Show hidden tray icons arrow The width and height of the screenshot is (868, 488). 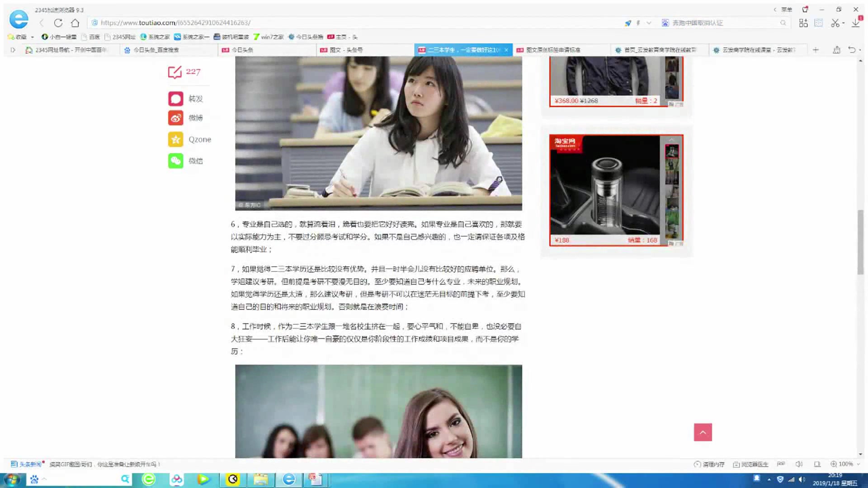pyautogui.click(x=769, y=480)
